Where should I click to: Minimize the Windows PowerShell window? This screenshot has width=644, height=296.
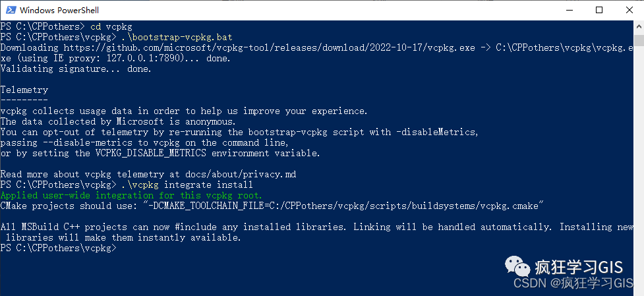(x=569, y=10)
